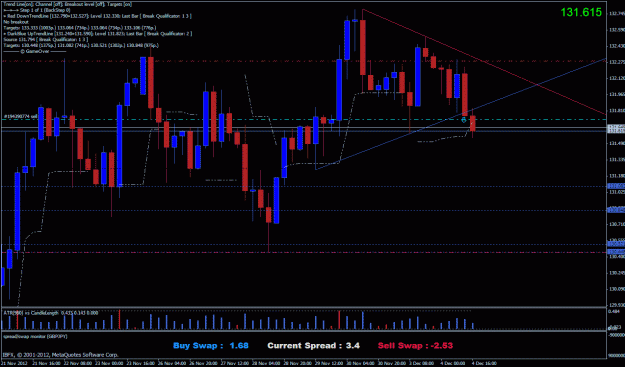Click the MetaQuotes Software Corp. copyright text
Screen dimensions: 625x367
61,354
